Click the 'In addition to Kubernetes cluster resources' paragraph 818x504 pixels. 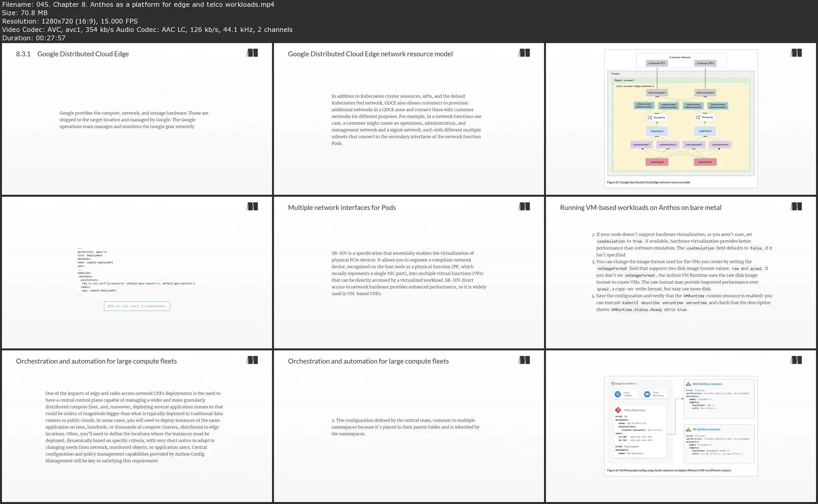tap(406, 120)
